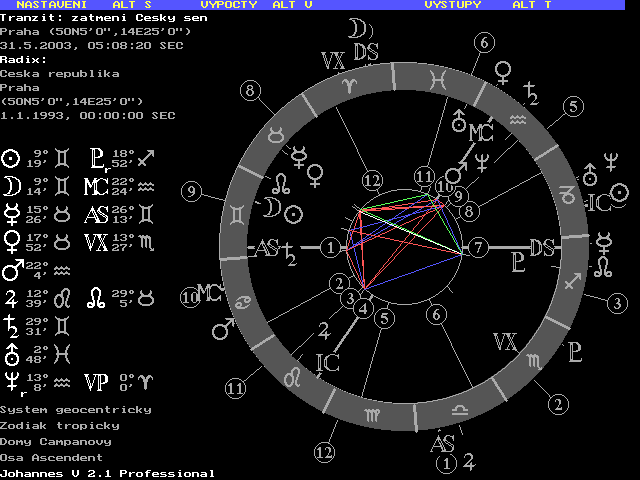Select the Leo sign on the zodiac ring
This screenshot has width=640, height=480.
296,377
